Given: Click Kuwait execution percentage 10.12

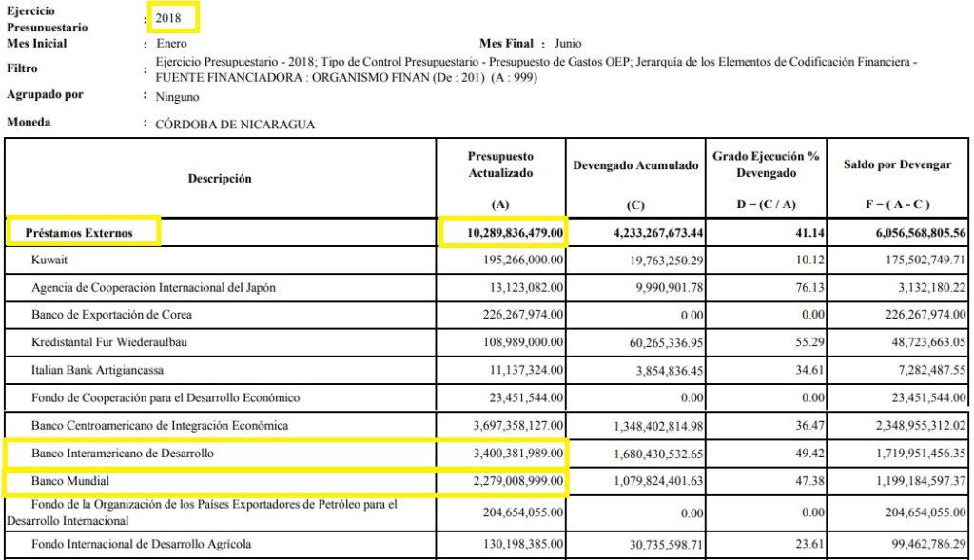Looking at the screenshot, I should [x=810, y=261].
